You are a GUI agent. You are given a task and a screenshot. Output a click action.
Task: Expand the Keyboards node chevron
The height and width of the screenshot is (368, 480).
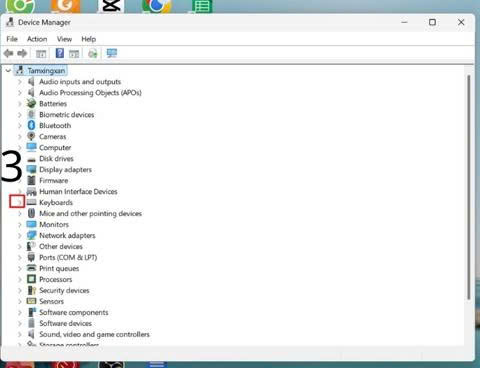click(x=19, y=202)
